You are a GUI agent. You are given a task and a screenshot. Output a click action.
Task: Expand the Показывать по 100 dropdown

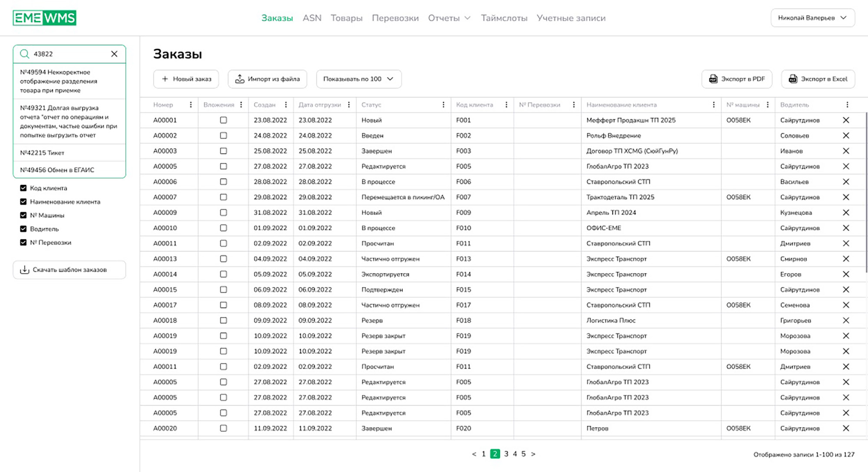coord(358,79)
